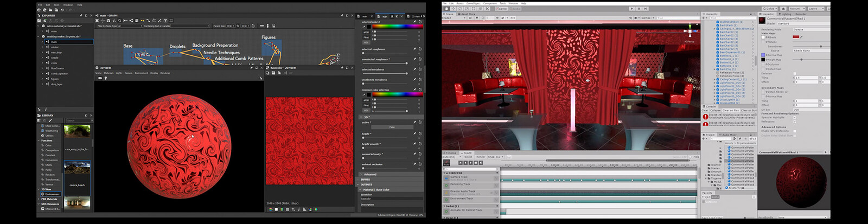Click the info icon in the graph toolbar

coord(114,21)
